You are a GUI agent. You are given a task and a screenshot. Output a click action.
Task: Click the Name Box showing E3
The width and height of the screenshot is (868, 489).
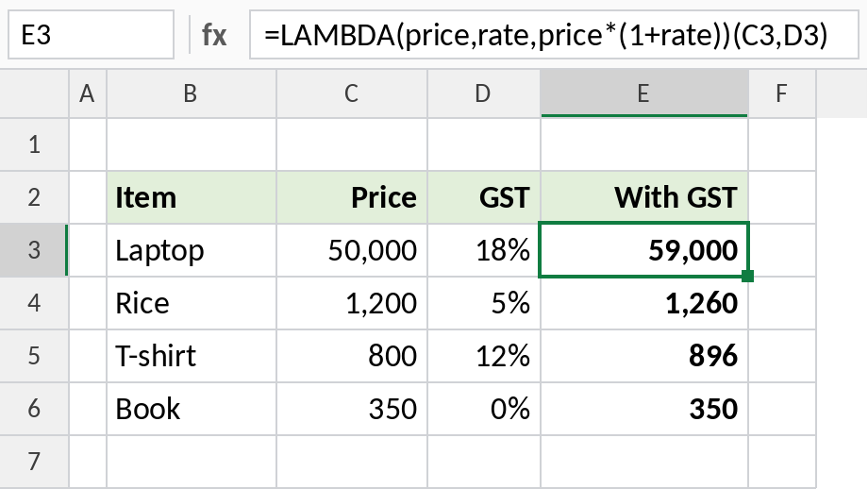[x=91, y=34]
